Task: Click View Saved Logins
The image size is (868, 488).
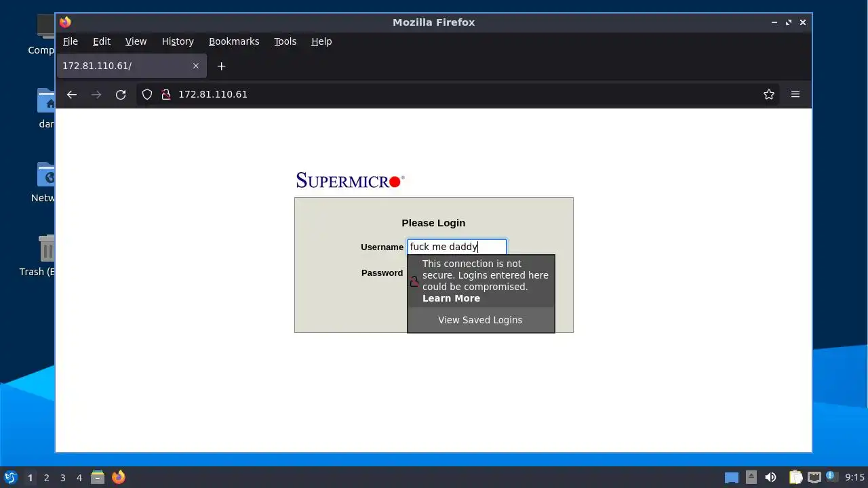Action: (481, 320)
